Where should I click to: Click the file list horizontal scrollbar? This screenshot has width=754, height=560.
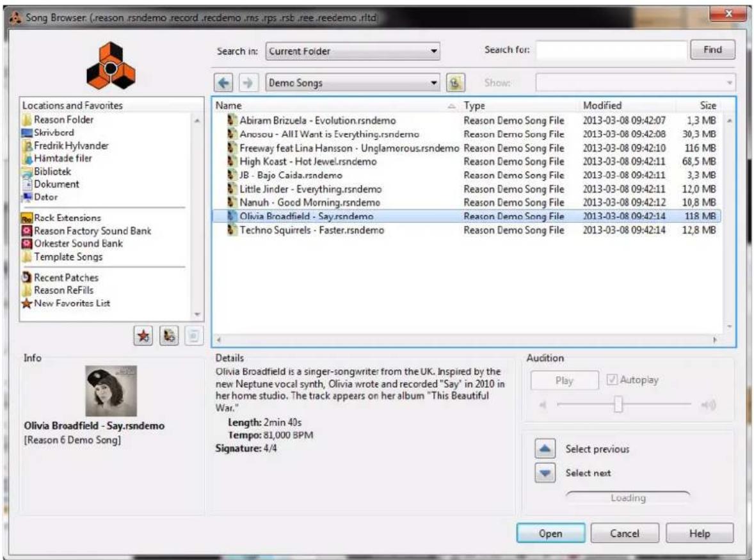coord(466,340)
